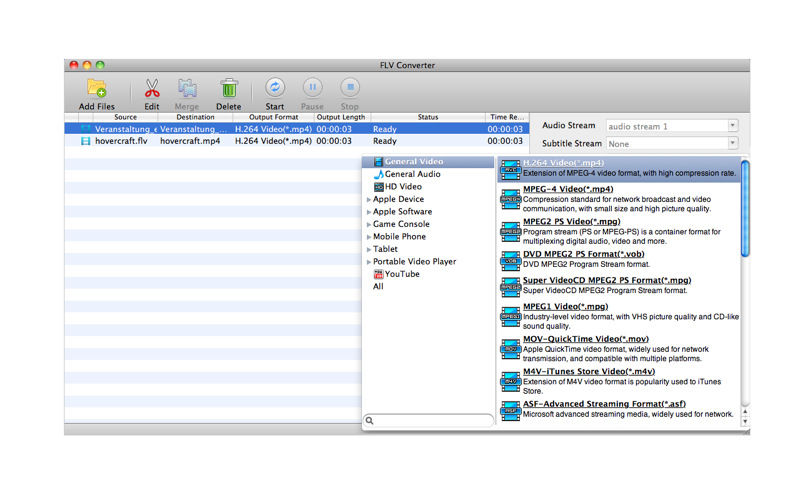Click the Status column header

tap(428, 117)
